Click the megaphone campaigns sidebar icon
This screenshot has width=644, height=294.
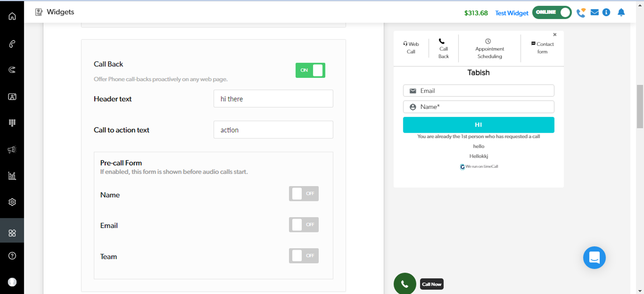pos(12,150)
